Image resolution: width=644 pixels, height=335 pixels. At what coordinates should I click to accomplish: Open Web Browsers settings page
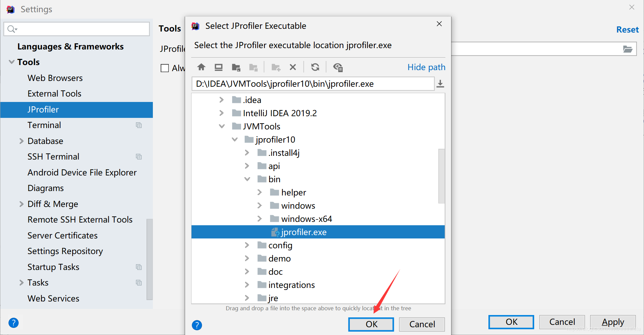[x=55, y=78]
